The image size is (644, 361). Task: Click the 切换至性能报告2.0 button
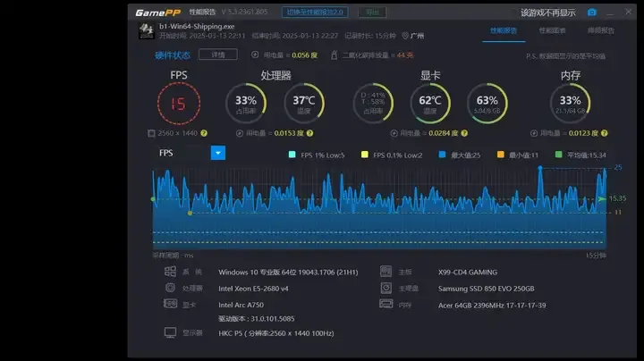tap(315, 12)
